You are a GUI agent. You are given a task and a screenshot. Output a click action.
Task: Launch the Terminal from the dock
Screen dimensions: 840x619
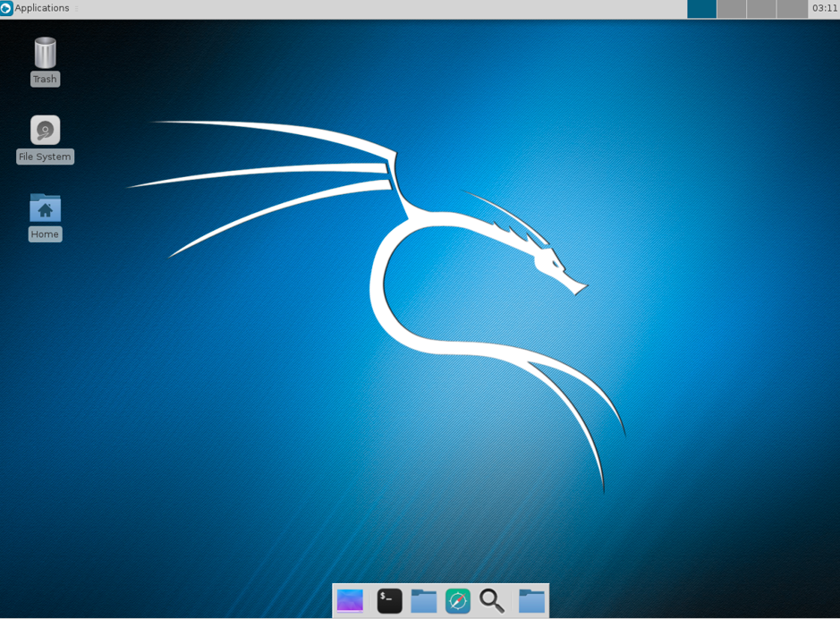coord(389,601)
